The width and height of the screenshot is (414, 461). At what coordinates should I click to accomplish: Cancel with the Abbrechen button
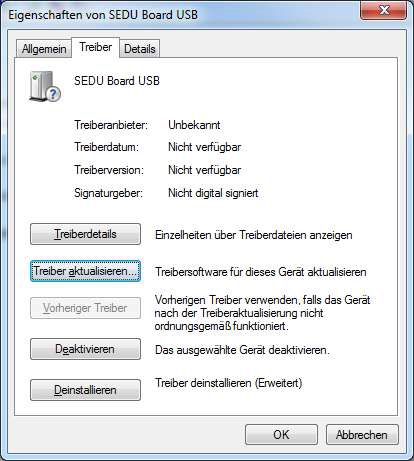tap(362, 435)
